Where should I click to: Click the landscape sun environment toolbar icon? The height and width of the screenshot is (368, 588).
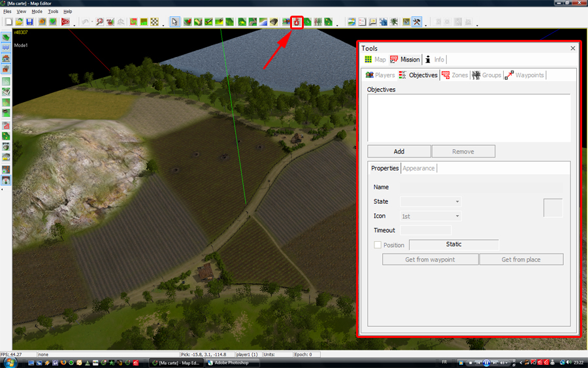coord(351,22)
